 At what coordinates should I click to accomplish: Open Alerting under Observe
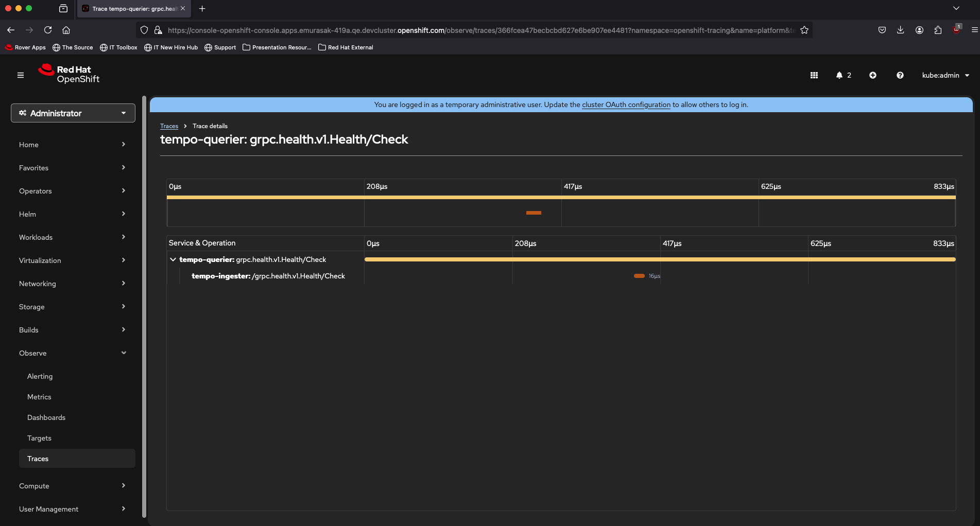point(40,376)
